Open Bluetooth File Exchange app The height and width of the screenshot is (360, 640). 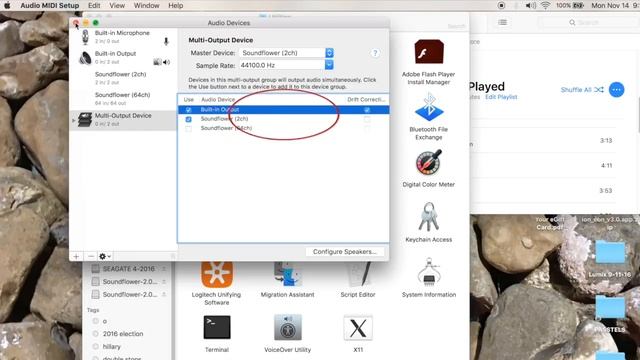pos(429,116)
